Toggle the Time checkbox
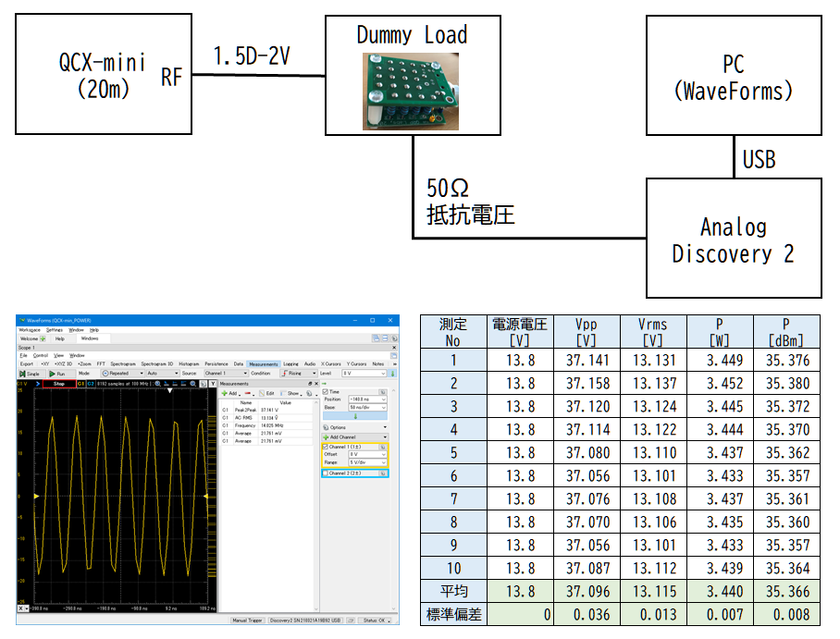This screenshot has height=639, width=840. pos(326,391)
